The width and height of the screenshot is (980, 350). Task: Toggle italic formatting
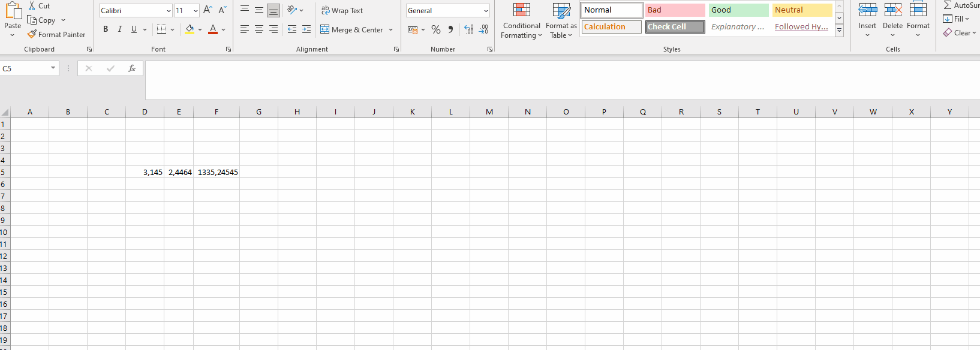pos(119,29)
